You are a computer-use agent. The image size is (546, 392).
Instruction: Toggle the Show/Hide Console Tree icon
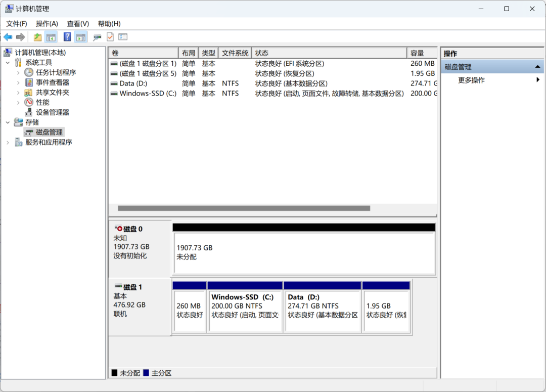pyautogui.click(x=51, y=37)
